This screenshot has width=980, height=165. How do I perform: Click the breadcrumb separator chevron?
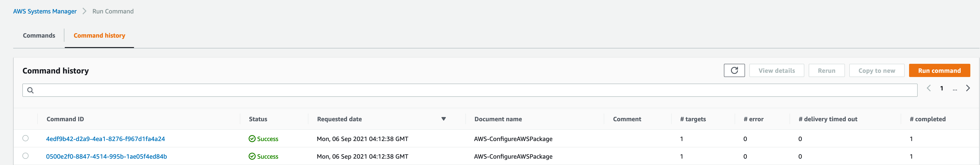85,11
